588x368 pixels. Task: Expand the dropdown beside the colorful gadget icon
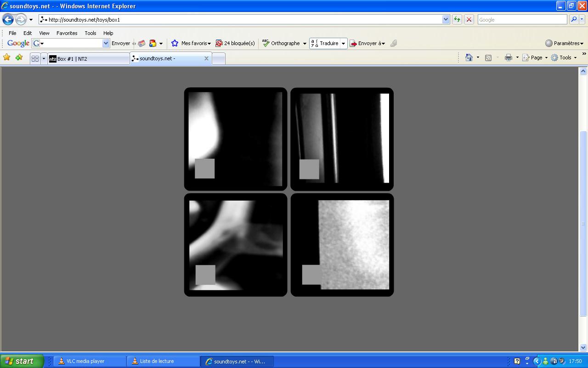click(x=161, y=44)
